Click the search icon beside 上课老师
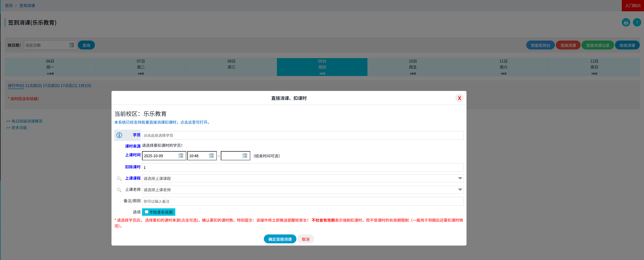644x260 pixels. click(119, 190)
